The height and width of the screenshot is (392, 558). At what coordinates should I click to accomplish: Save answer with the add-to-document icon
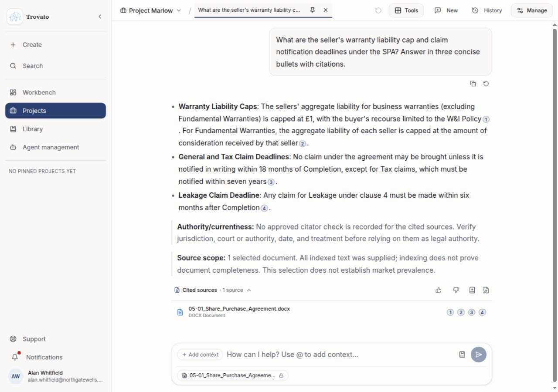[x=472, y=290]
